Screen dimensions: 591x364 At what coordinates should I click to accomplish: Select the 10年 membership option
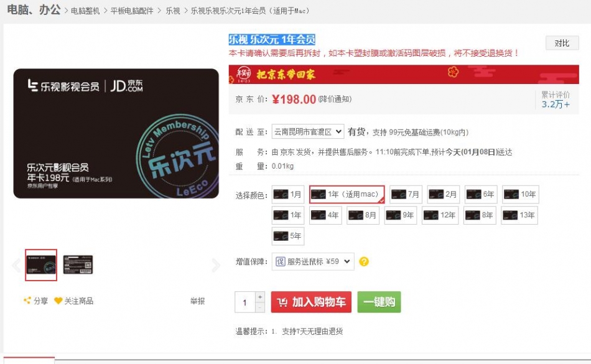pyautogui.click(x=521, y=194)
